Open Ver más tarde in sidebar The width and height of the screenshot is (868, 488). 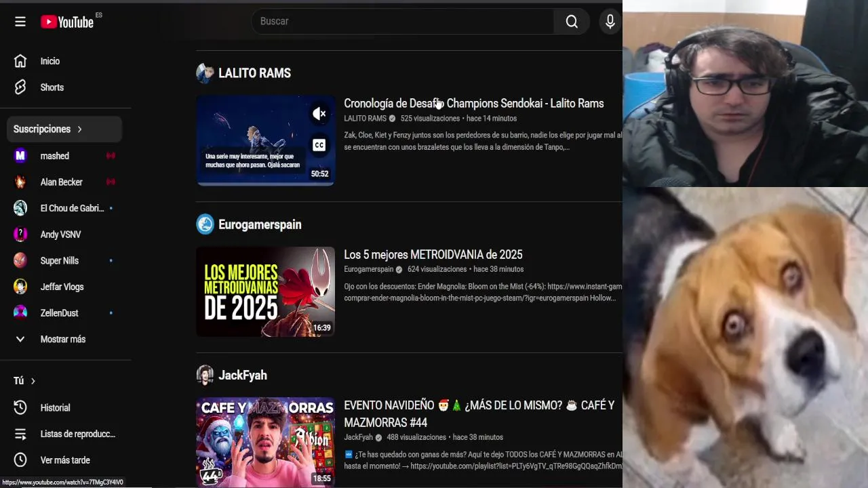(x=64, y=460)
